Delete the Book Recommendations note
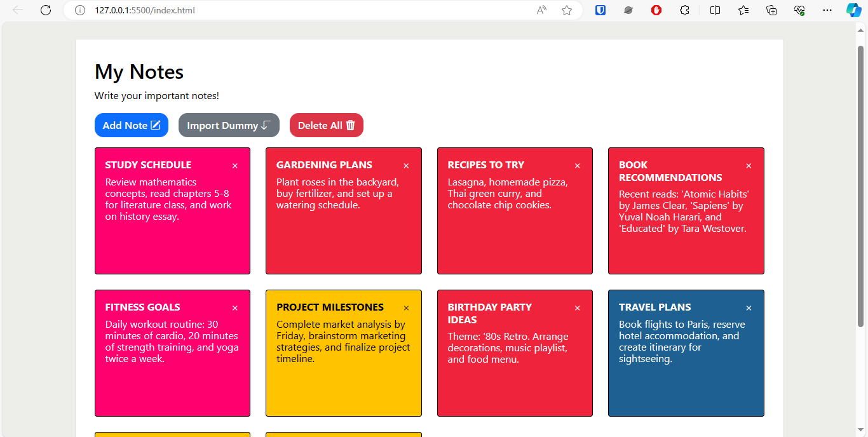This screenshot has height=437, width=868. (749, 166)
